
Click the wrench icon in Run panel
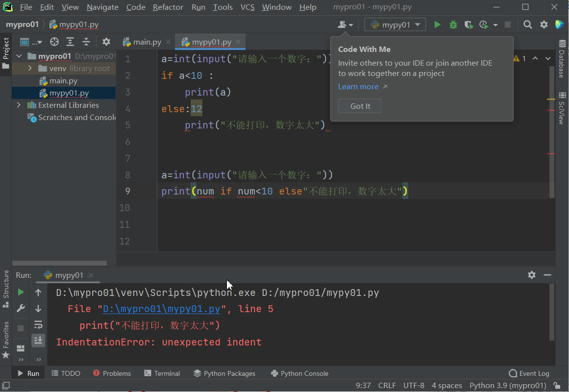pyautogui.click(x=21, y=309)
